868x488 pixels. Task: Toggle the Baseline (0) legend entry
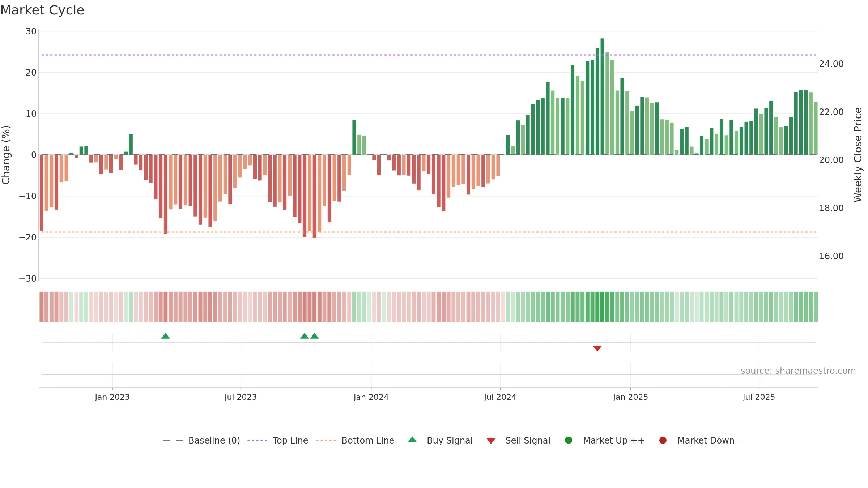(x=201, y=440)
